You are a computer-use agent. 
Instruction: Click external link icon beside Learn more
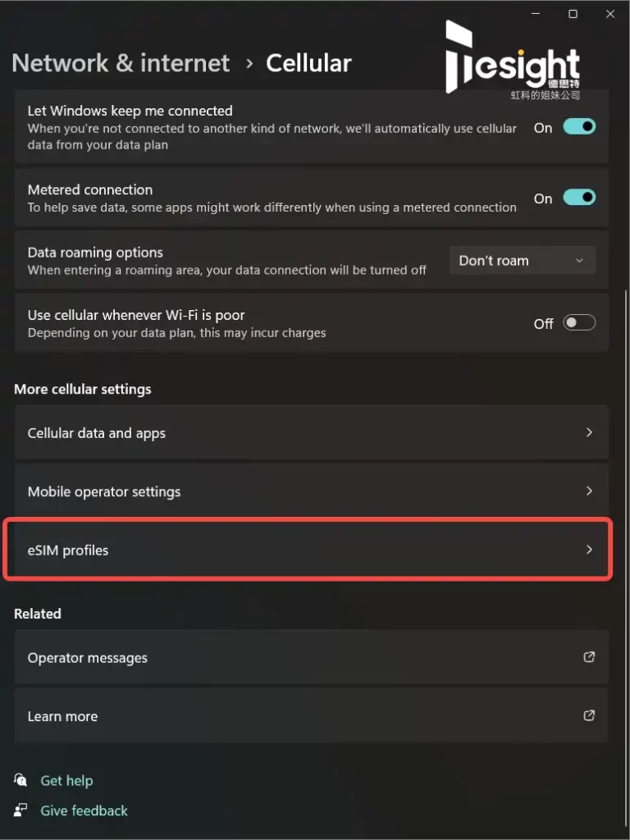click(x=589, y=715)
